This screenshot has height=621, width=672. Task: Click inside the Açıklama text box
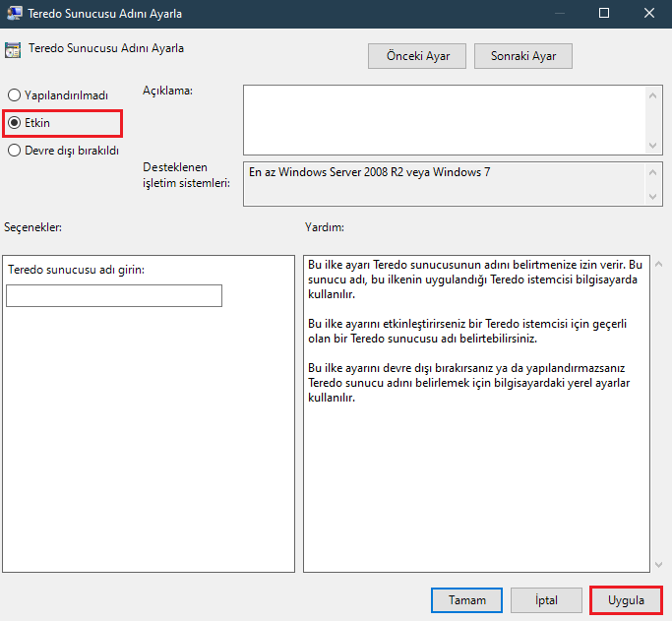444,120
